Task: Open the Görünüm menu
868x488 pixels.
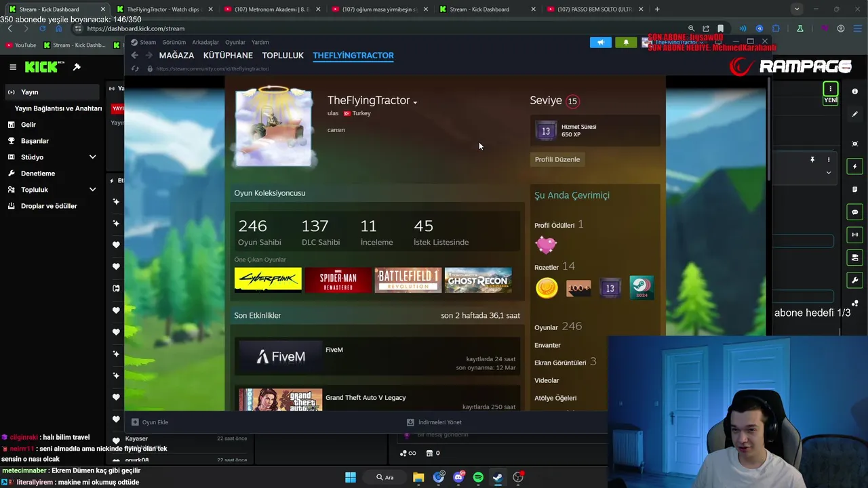Action: tap(174, 42)
